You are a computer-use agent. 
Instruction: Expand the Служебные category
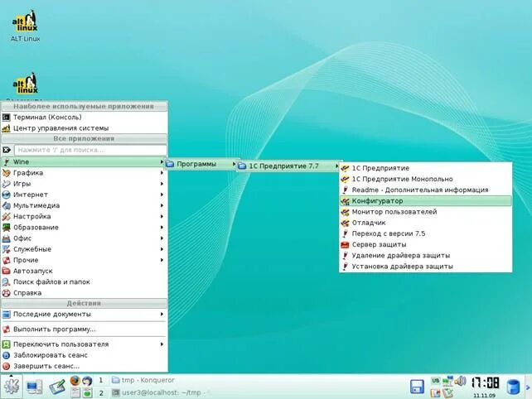[85, 249]
